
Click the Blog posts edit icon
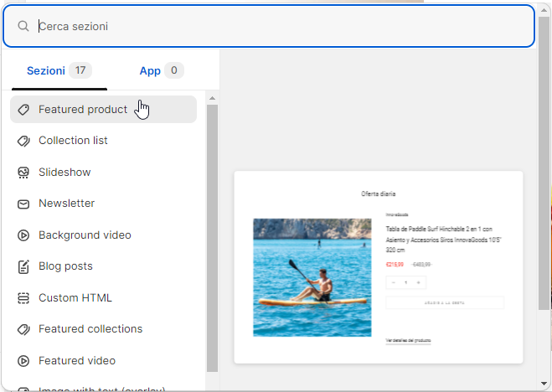point(23,266)
